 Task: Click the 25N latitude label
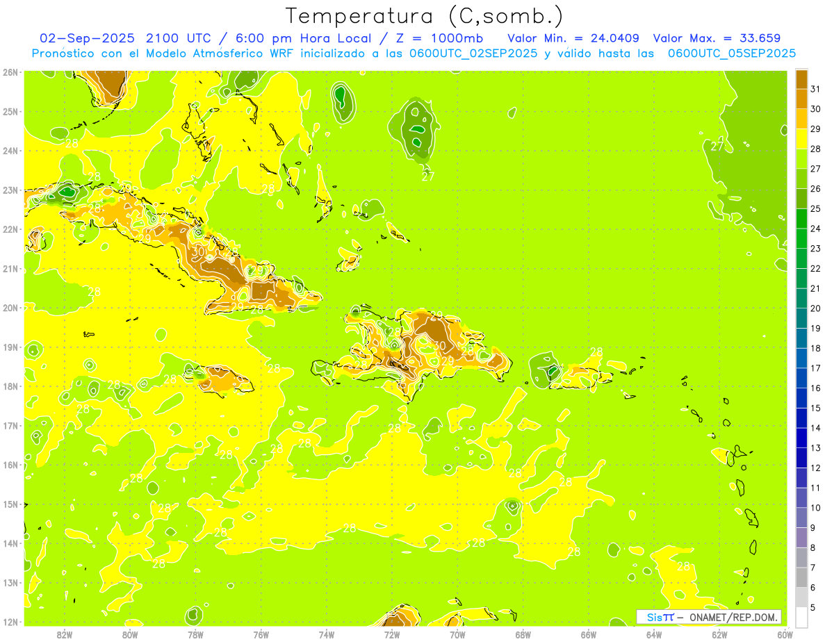pos(10,111)
